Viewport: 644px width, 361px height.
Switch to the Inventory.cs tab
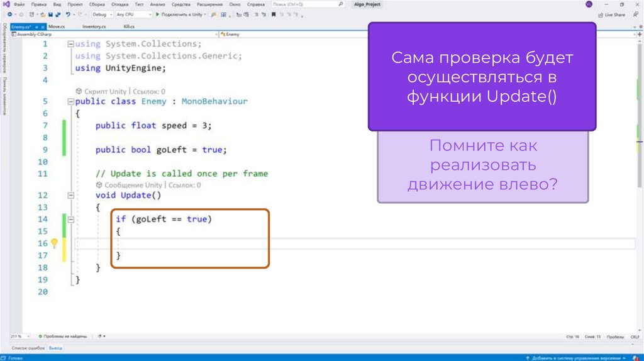94,26
